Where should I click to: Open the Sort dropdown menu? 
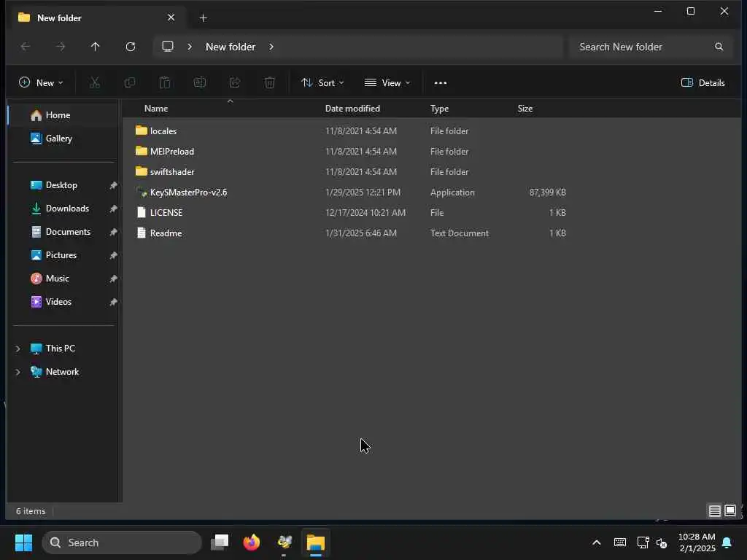(322, 83)
